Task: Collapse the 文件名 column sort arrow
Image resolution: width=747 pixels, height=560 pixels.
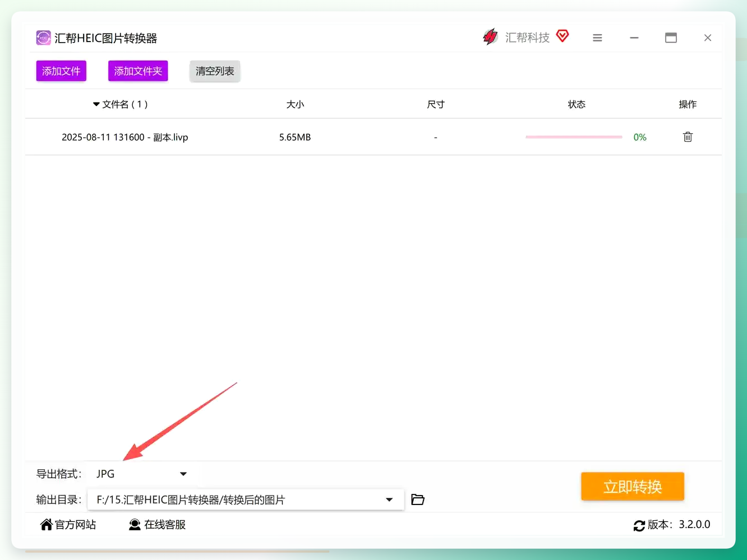Action: [x=96, y=104]
